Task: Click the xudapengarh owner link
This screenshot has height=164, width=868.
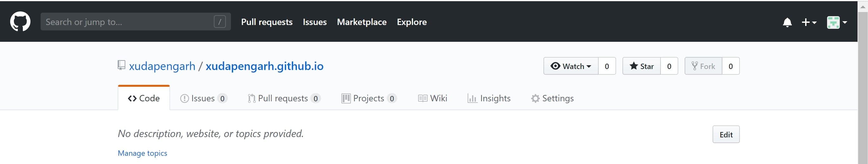Action: [x=162, y=66]
